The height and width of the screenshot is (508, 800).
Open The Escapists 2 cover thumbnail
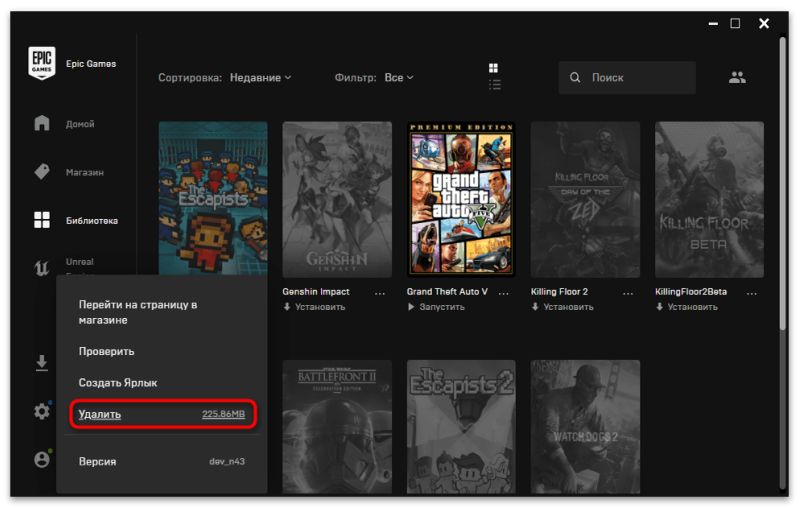[x=461, y=426]
